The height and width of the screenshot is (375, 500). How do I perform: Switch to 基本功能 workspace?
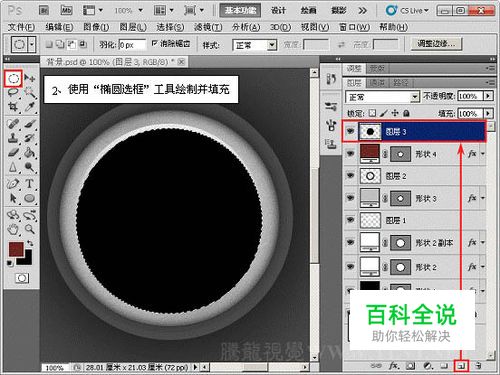(240, 10)
